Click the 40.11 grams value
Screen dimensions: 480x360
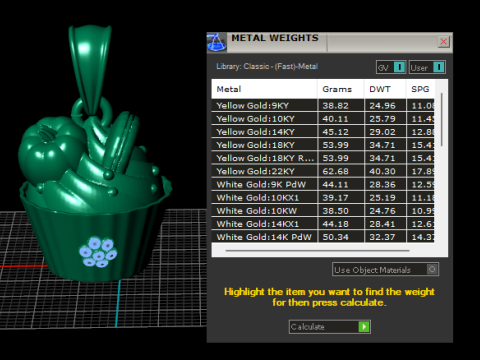tap(335, 119)
